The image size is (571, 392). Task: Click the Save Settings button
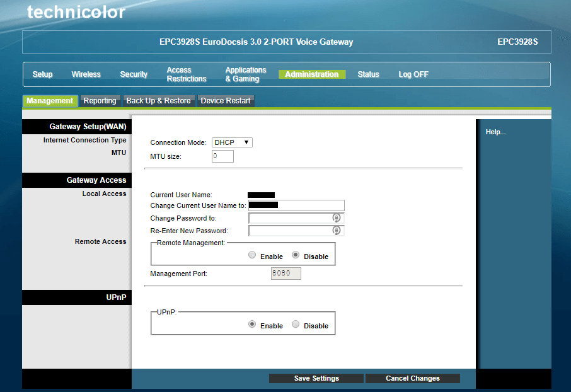click(x=316, y=378)
